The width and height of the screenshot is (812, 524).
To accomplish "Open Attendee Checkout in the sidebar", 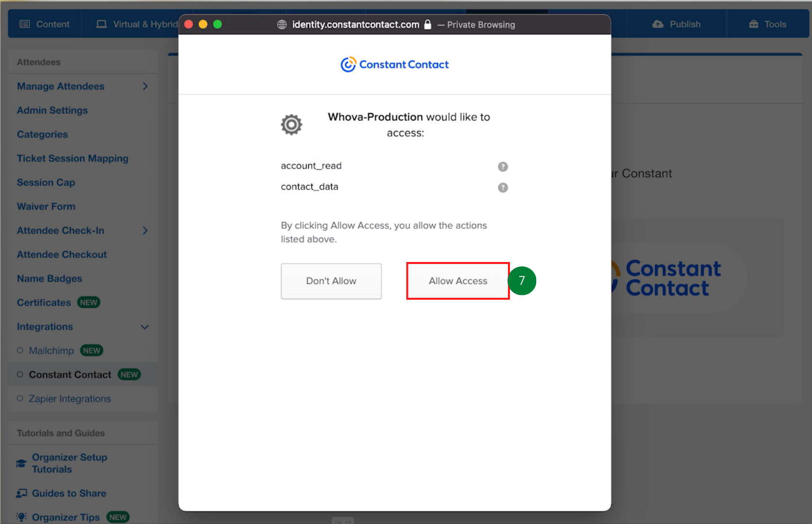I will tap(62, 254).
